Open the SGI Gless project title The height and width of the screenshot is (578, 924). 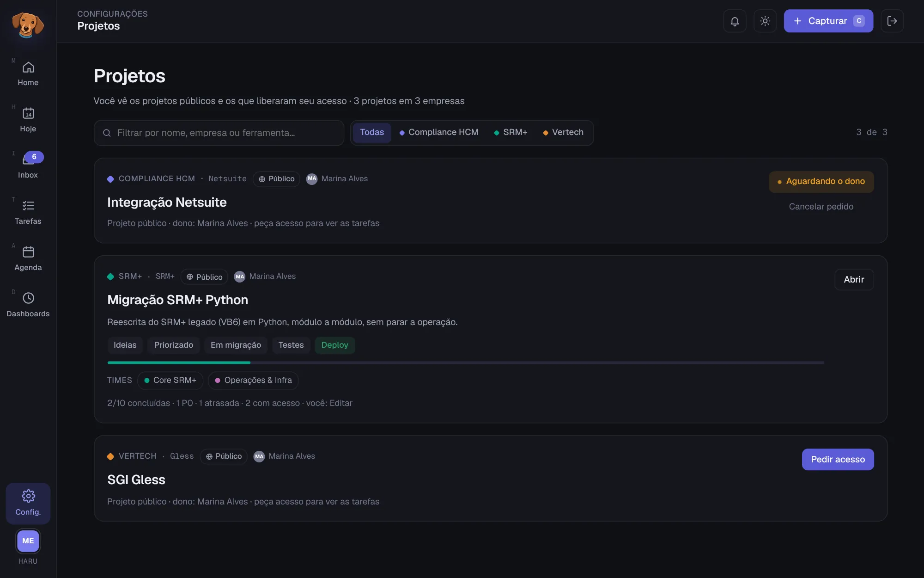click(x=136, y=480)
